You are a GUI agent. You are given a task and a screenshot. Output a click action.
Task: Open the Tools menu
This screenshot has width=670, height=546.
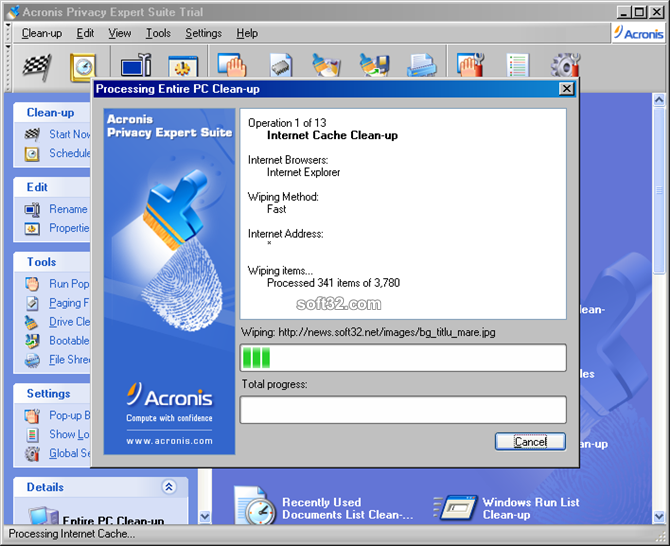click(158, 33)
